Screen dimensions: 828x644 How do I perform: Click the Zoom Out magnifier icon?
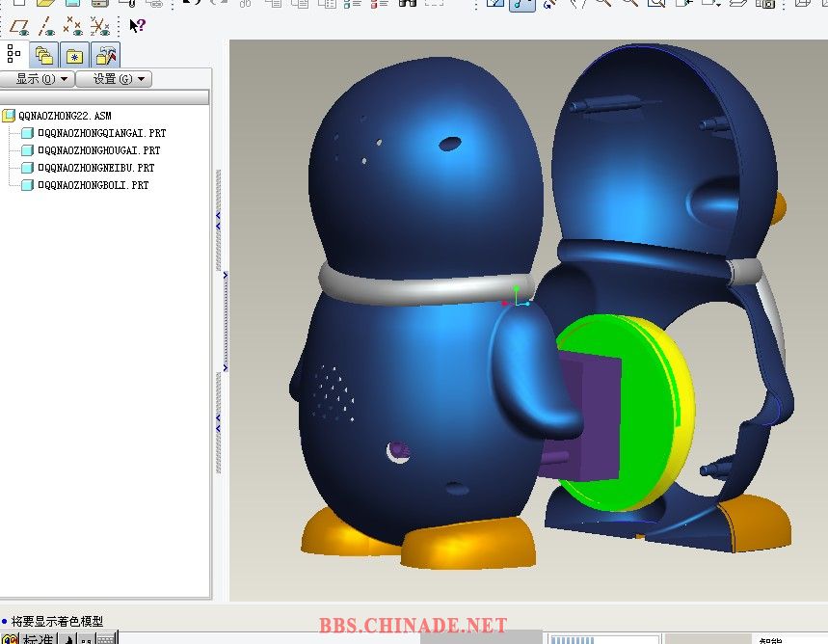point(629,3)
